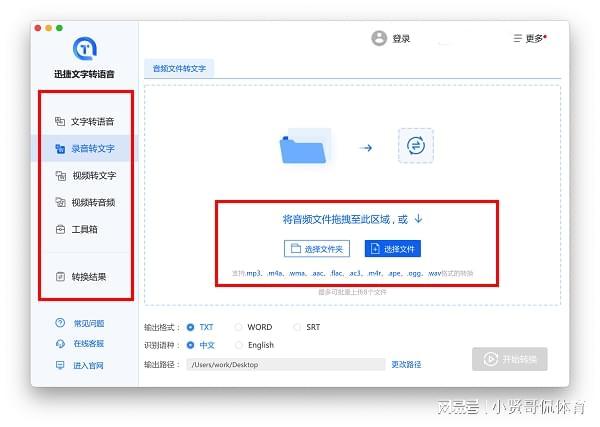600x427 pixels.
Task: Click the 工具箱 toolbox icon
Action: (x=60, y=230)
